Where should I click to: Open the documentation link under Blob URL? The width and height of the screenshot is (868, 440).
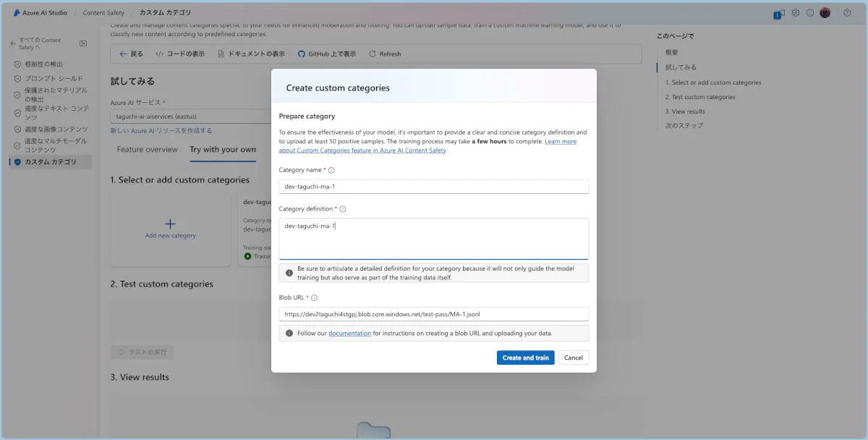coord(350,333)
